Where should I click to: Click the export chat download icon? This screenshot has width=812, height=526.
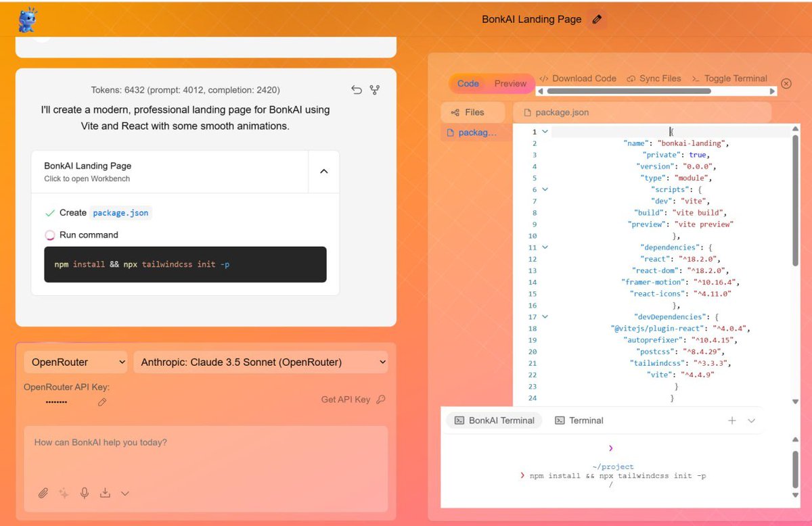click(x=105, y=494)
